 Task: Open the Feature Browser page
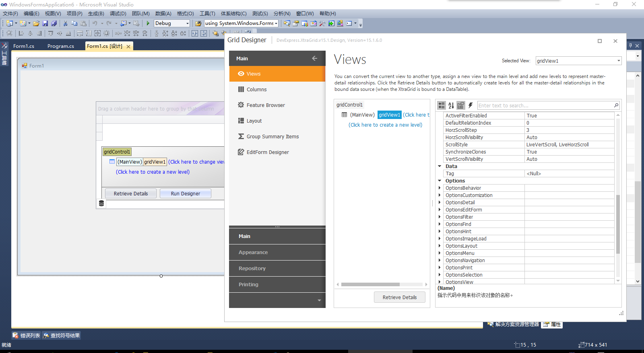[x=277, y=105]
